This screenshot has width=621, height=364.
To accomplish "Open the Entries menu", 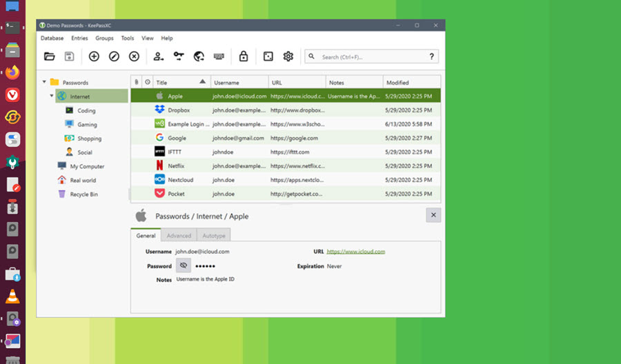I will pos(79,38).
